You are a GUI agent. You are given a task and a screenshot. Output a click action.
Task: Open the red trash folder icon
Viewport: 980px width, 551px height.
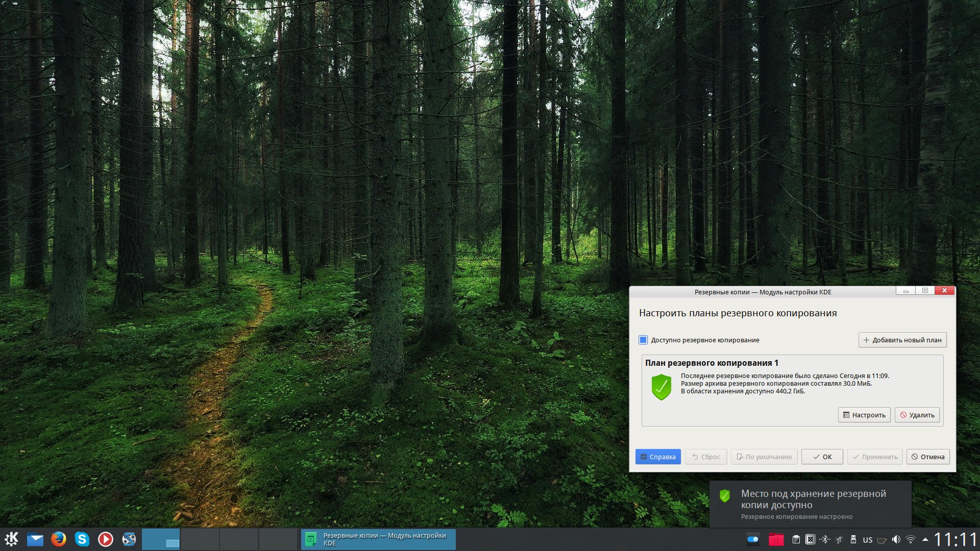click(x=776, y=539)
